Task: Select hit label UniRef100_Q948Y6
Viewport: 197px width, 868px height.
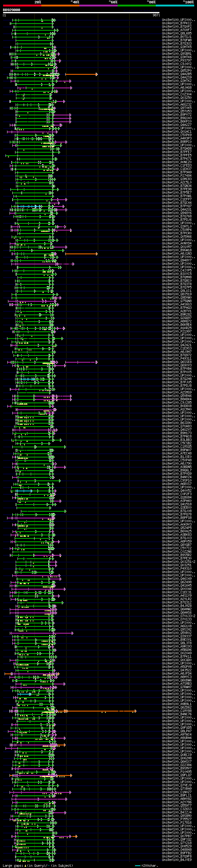Action: click(x=177, y=213)
